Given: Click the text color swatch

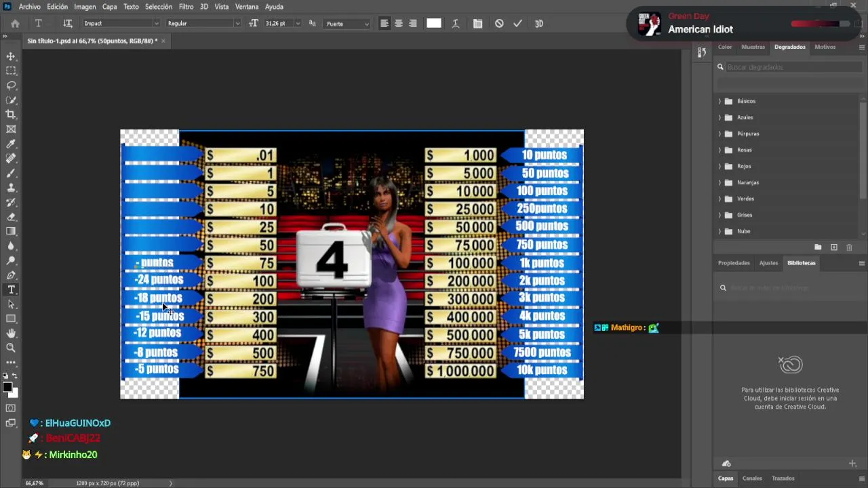Looking at the screenshot, I should [434, 23].
